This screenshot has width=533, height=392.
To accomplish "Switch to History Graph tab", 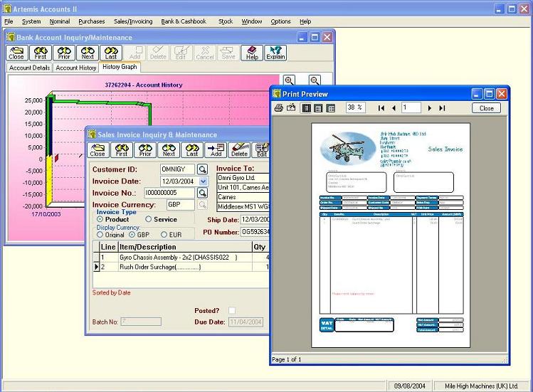I will [120, 67].
